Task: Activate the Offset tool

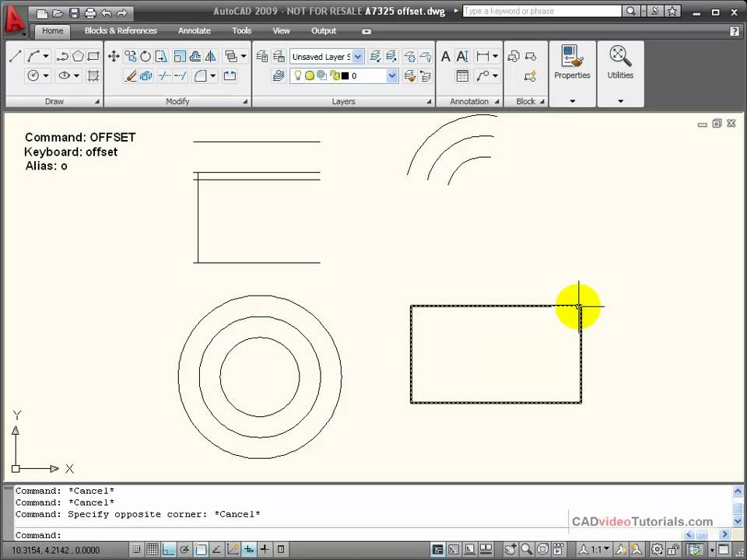Action: click(195, 56)
